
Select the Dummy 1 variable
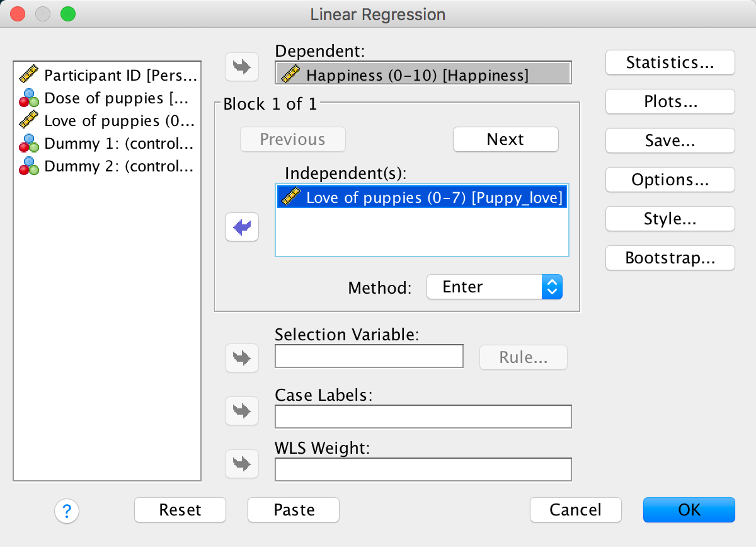point(107,144)
